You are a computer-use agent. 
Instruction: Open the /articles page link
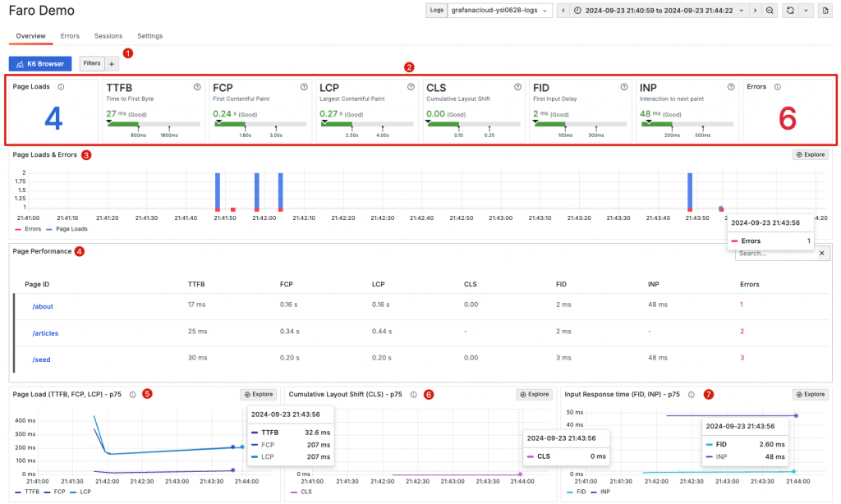pyautogui.click(x=45, y=333)
